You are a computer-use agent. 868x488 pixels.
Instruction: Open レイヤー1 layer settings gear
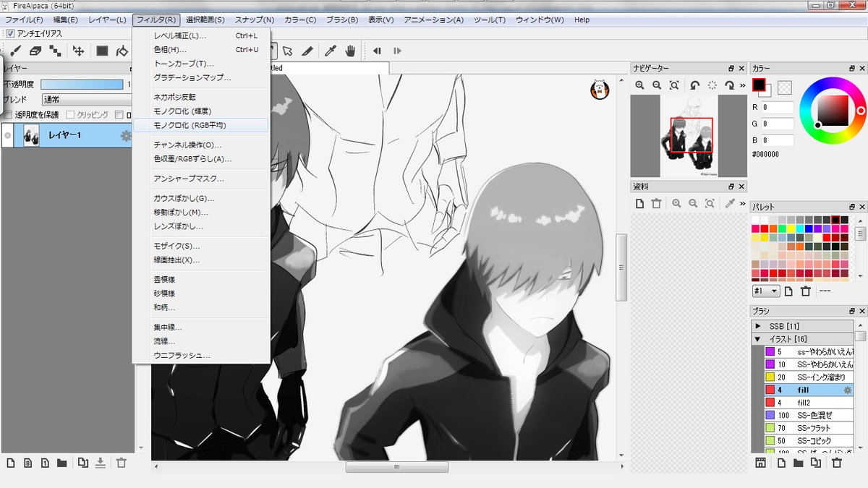126,135
